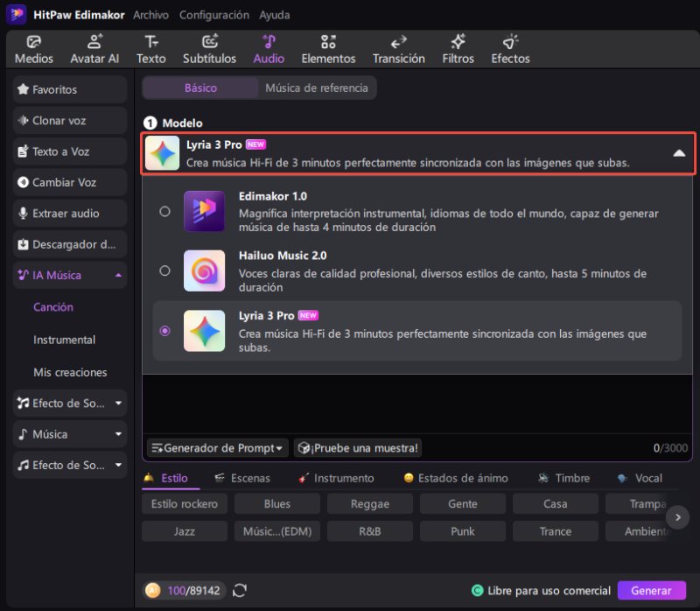Open the Ayuda menu
700x611 pixels.
(x=275, y=15)
